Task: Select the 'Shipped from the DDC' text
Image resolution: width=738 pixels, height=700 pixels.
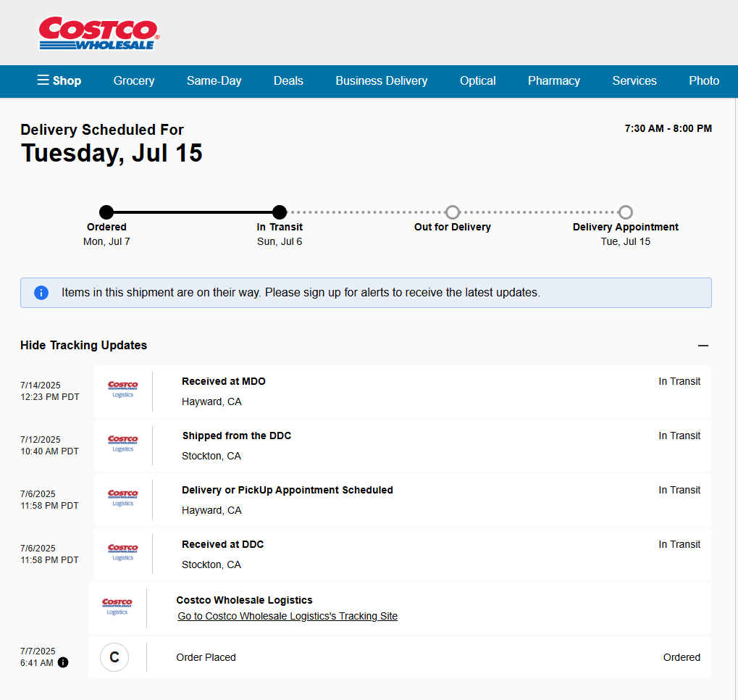Action: click(237, 436)
